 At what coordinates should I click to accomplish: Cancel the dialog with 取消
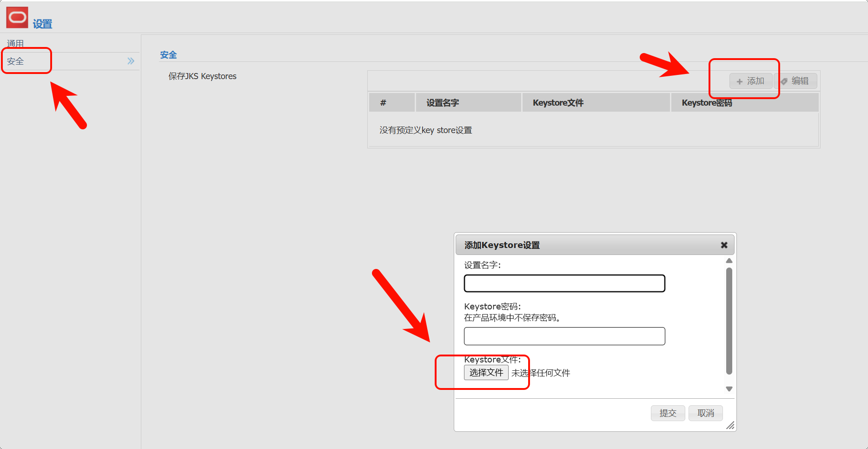(x=705, y=413)
